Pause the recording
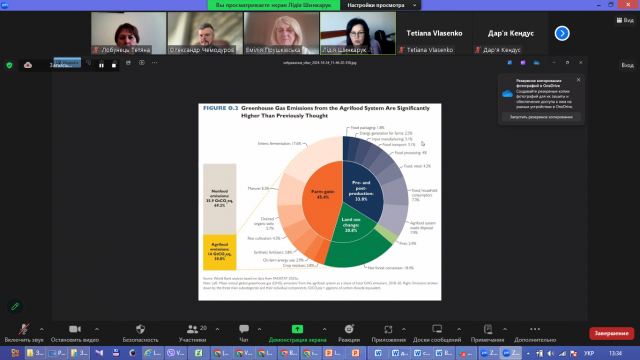 101,65
